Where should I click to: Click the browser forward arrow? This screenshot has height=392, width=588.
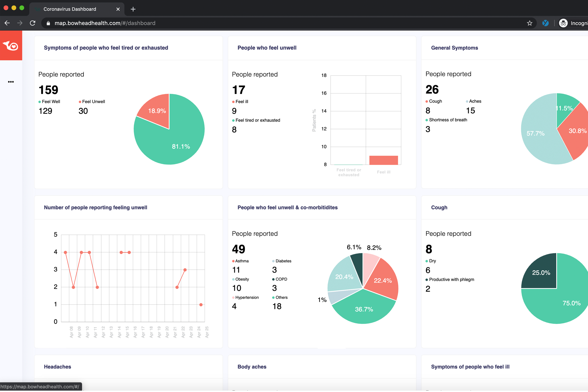point(20,23)
